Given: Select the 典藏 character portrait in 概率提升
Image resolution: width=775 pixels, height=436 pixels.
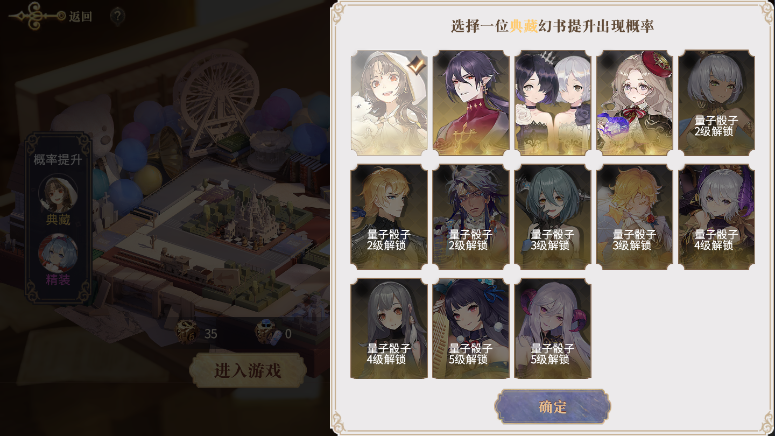Looking at the screenshot, I should pyautogui.click(x=58, y=194).
